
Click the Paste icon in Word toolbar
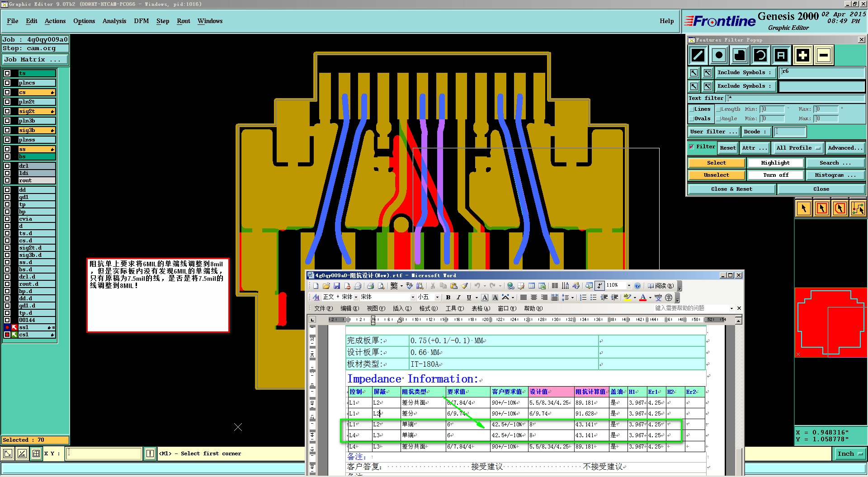(454, 286)
